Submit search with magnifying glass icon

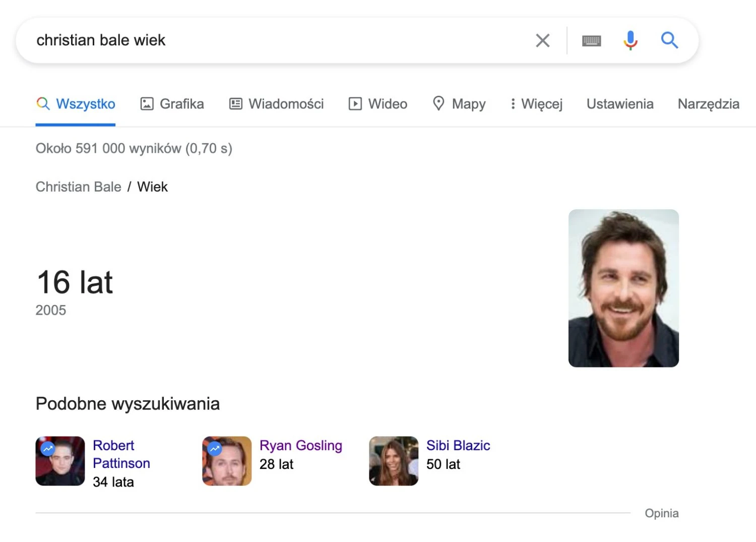pos(669,40)
